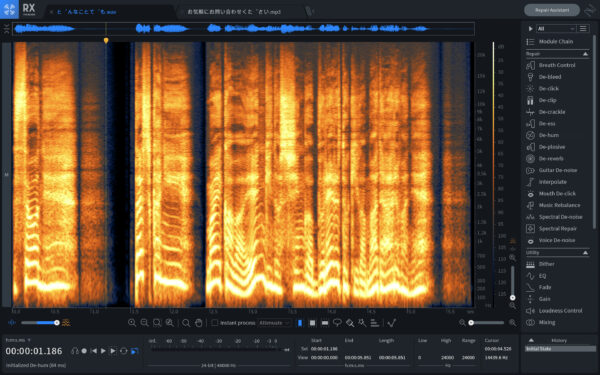Play the selection only
Image resolution: width=600 pixels, height=375 pixels.
[x=113, y=351]
